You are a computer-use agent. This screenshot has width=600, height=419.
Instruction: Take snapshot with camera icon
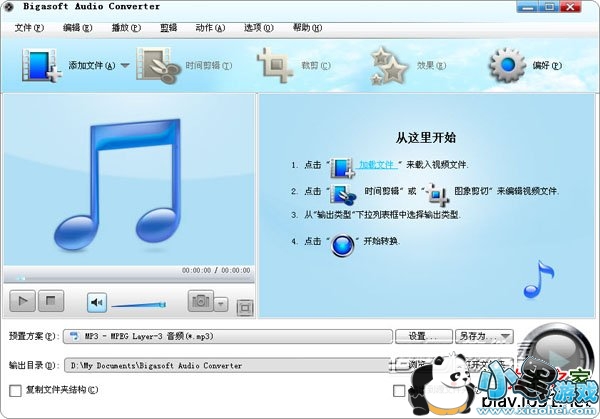pos(201,301)
